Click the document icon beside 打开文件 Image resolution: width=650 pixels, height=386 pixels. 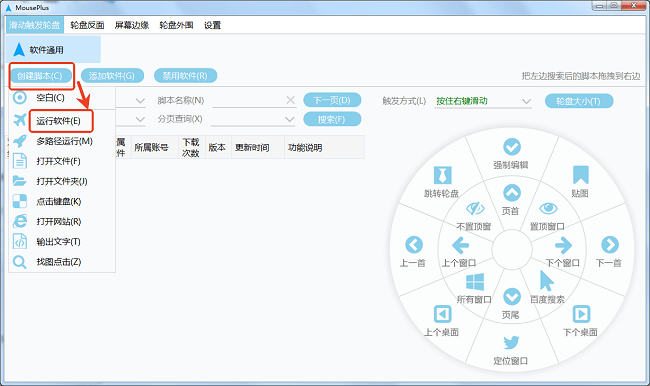[x=19, y=161]
